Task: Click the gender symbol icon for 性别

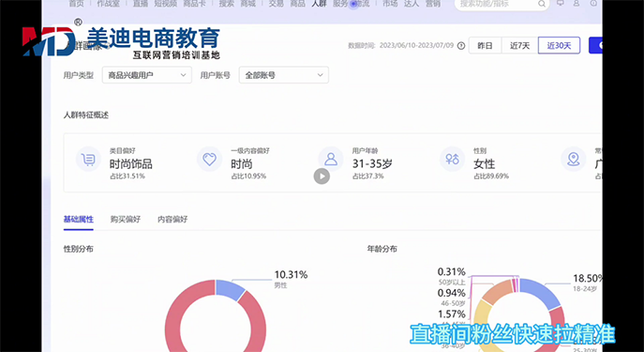Action: 452,160
